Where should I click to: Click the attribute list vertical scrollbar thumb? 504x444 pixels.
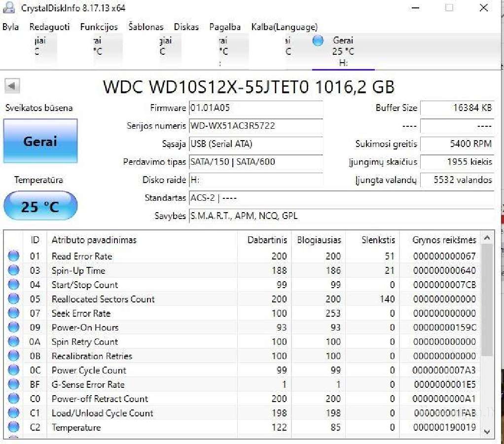(487, 299)
